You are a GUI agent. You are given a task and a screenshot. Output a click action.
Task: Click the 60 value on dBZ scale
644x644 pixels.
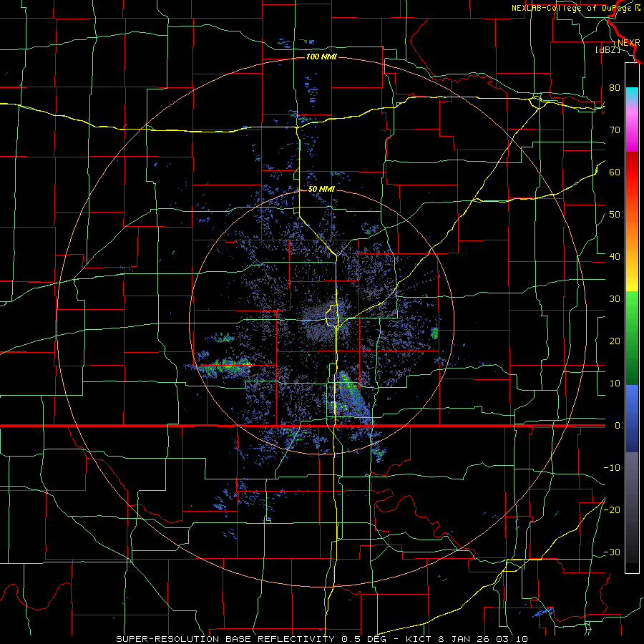click(x=615, y=172)
